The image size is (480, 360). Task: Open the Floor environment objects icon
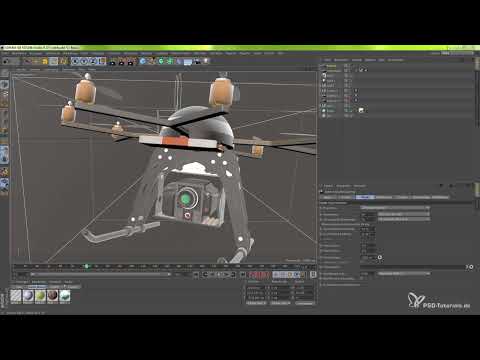[x=188, y=62]
